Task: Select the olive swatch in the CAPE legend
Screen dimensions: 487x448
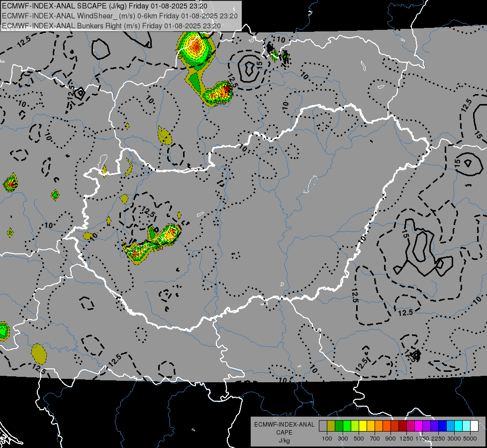Action: point(331,426)
